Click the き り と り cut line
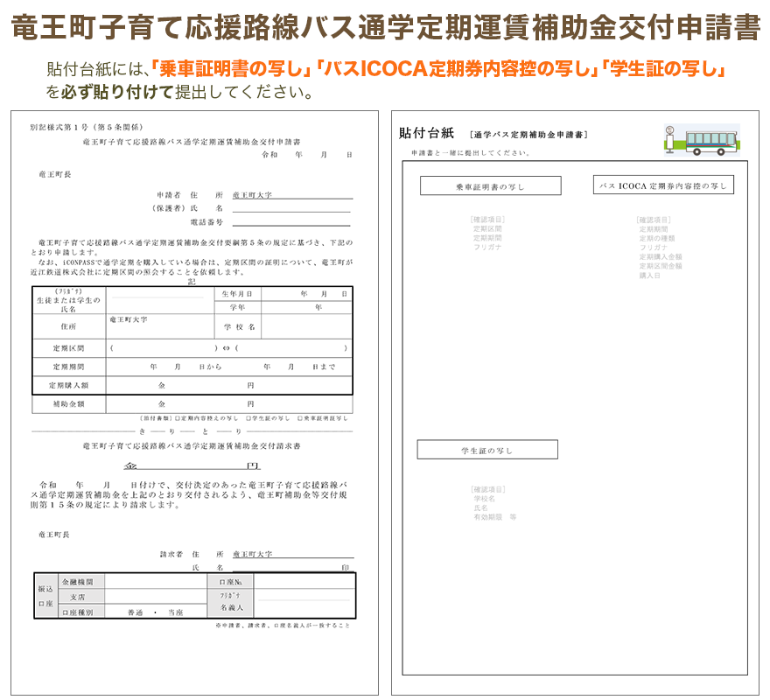This screenshot has height=700, width=770. click(192, 431)
